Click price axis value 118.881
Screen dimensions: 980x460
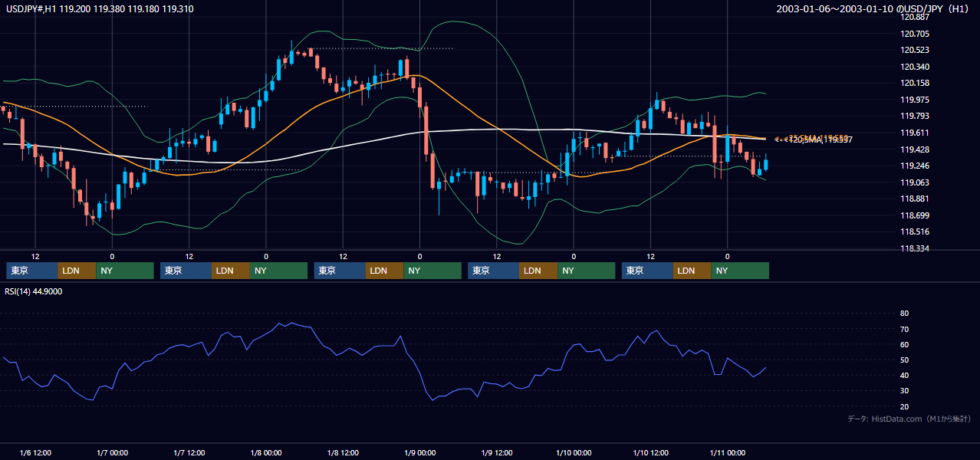click(x=916, y=199)
